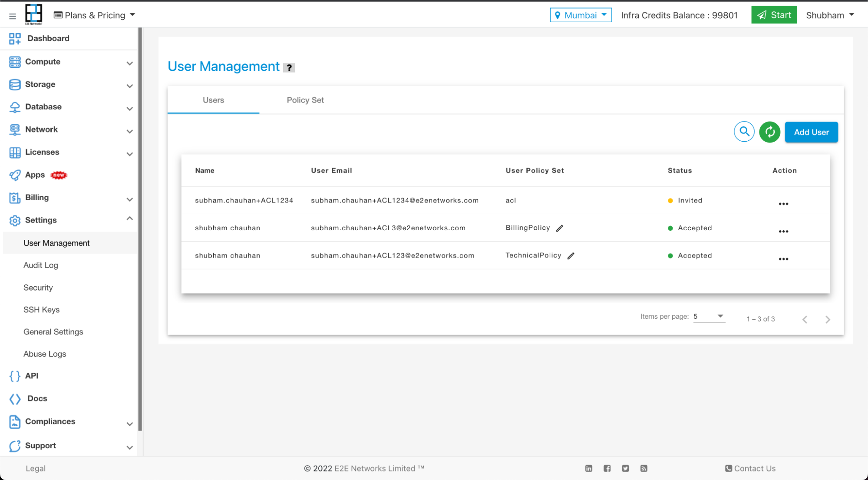This screenshot has width=868, height=480.
Task: Click the Compliances document icon
Action: [x=15, y=422]
